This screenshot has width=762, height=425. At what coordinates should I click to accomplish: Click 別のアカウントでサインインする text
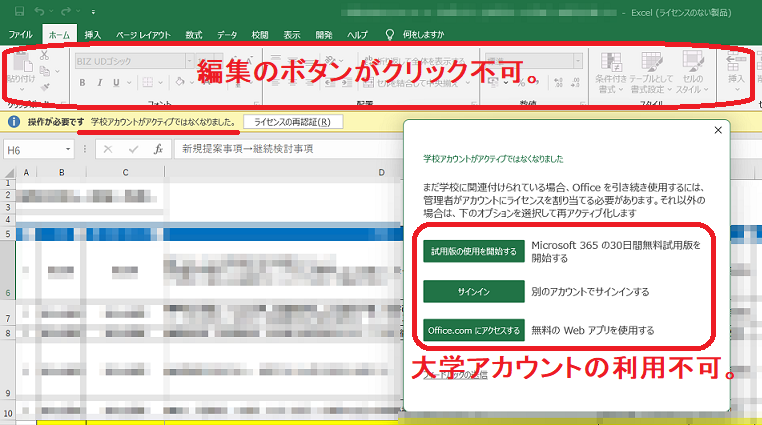coord(590,291)
